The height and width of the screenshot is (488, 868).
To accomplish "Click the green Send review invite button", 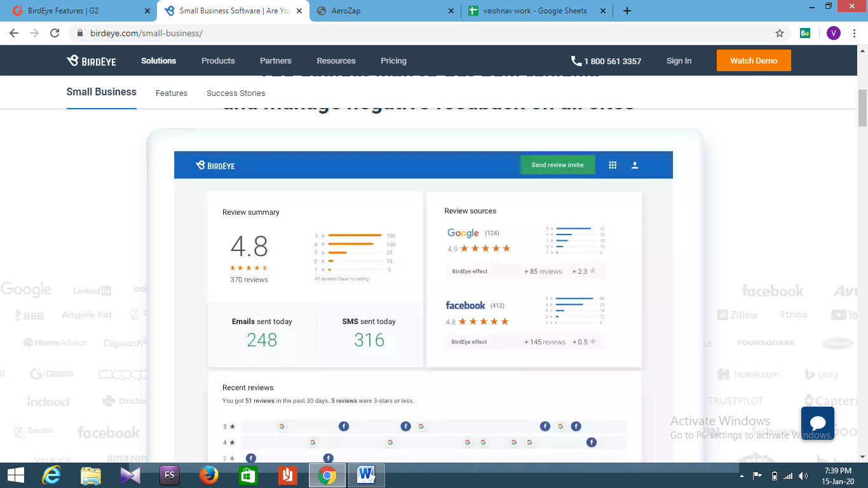I will (x=557, y=165).
